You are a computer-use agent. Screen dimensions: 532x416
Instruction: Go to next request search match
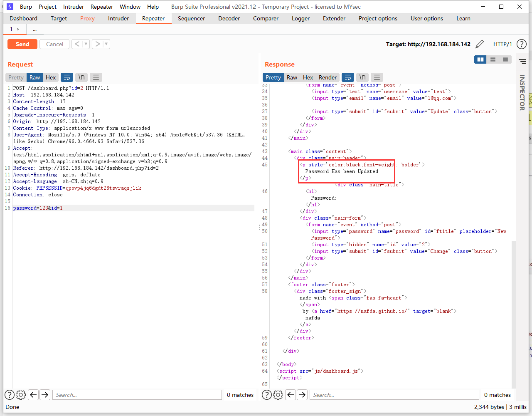click(x=45, y=395)
